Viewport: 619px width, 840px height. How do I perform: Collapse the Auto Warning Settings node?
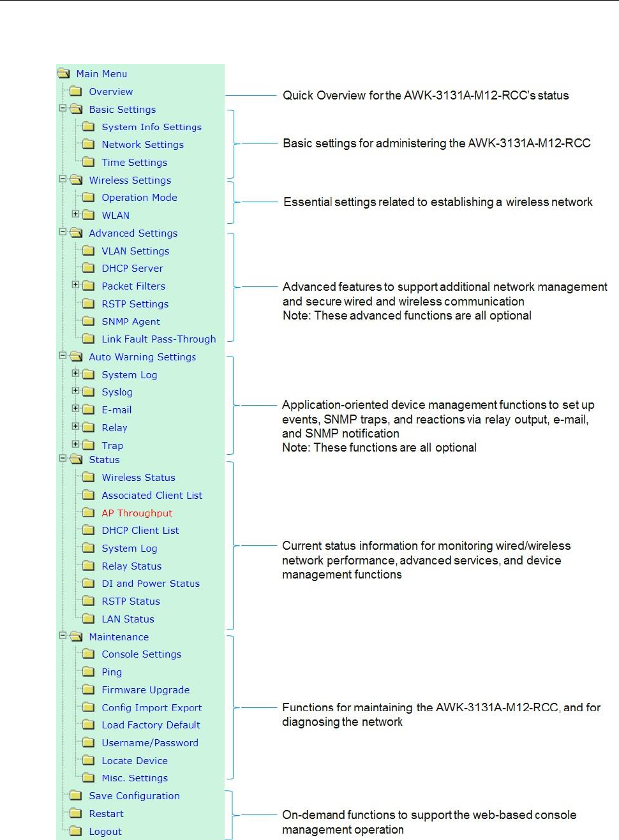(x=63, y=356)
